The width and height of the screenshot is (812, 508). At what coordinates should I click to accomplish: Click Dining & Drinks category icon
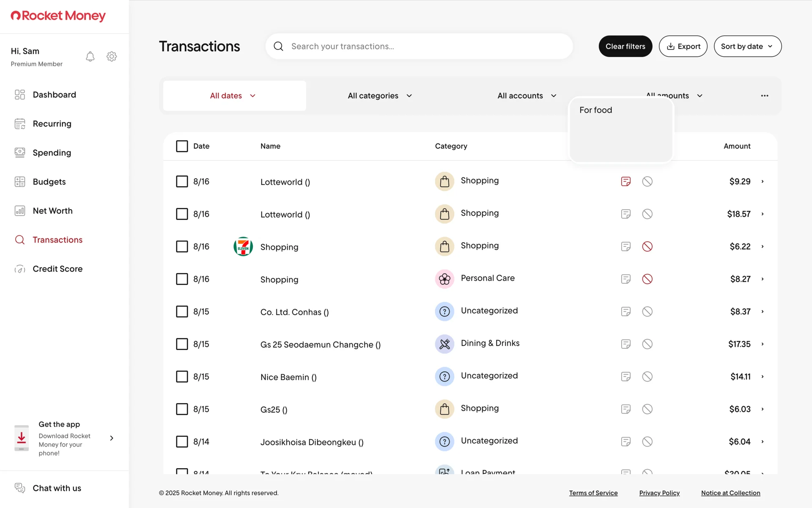click(444, 344)
